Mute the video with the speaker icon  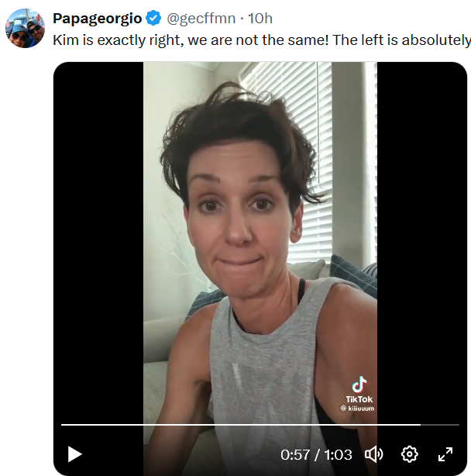tap(374, 454)
